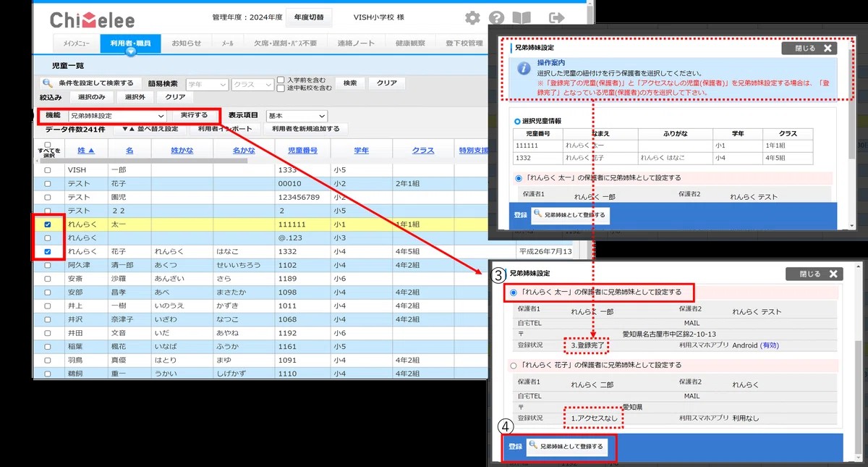Click 兄弟姉妹として登録する in lower dialog
The width and height of the screenshot is (868, 467).
click(x=566, y=447)
